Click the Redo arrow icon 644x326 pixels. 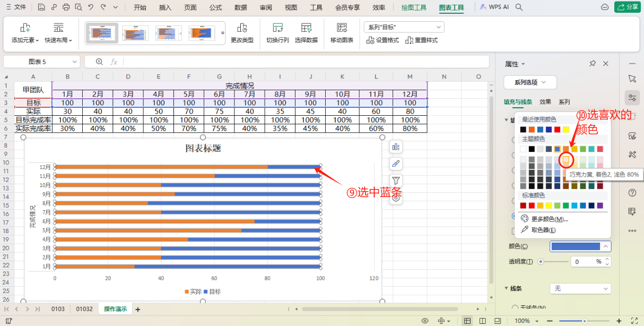coord(103,7)
